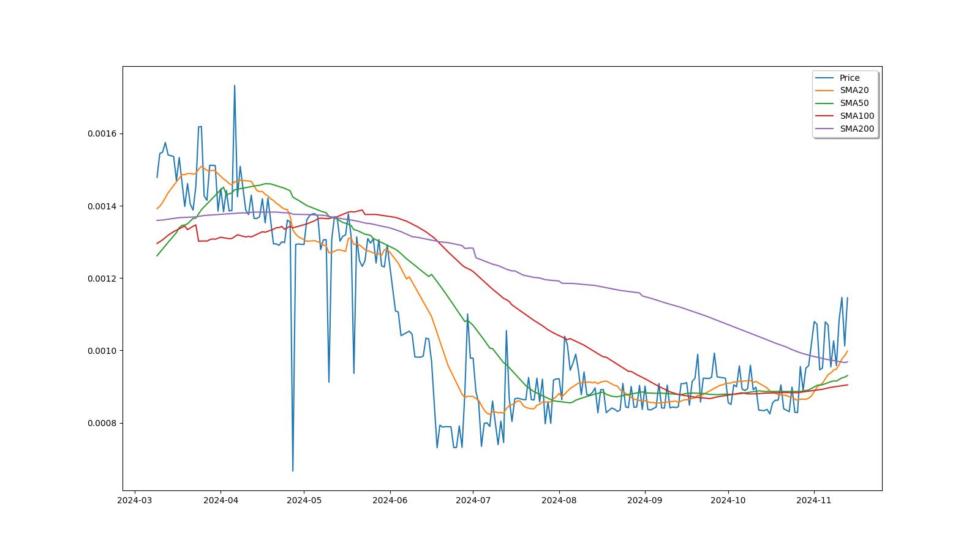Click the 0.0008 y-axis tick label
The height and width of the screenshot is (551, 980).
pos(103,423)
